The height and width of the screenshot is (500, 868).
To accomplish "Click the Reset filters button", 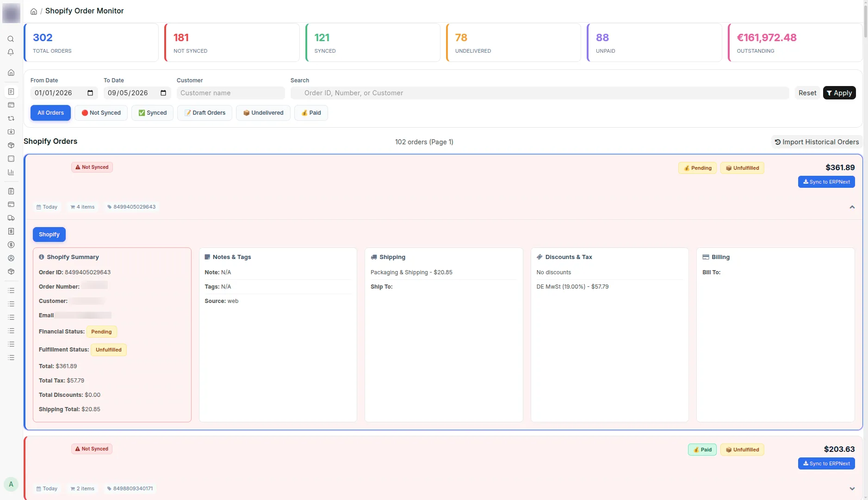I will [807, 93].
